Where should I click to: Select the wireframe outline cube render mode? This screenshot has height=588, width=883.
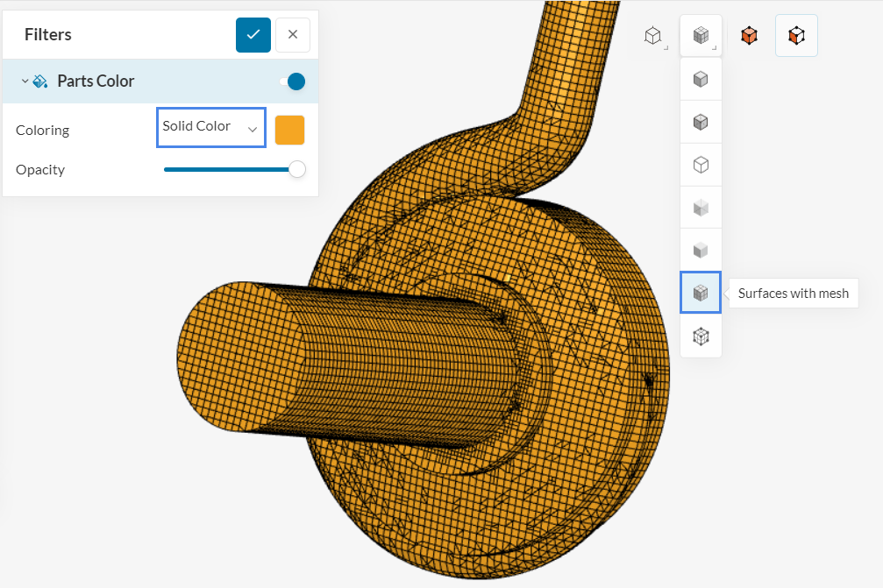tap(701, 165)
